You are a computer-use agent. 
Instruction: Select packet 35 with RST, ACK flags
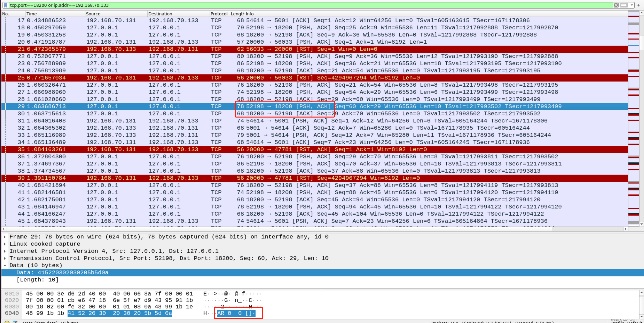pos(315,149)
